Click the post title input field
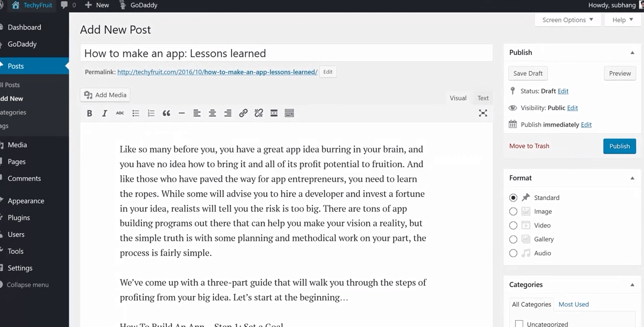644x327 pixels. click(x=286, y=53)
